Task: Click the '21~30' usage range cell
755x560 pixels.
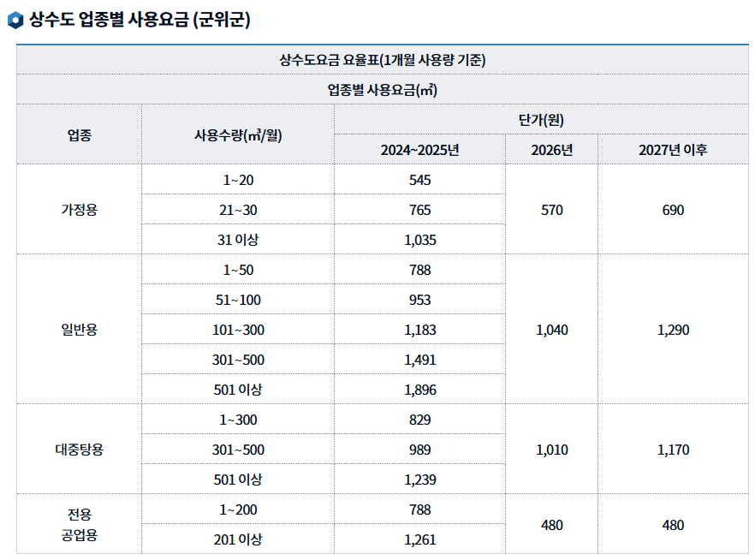Action: [238, 210]
